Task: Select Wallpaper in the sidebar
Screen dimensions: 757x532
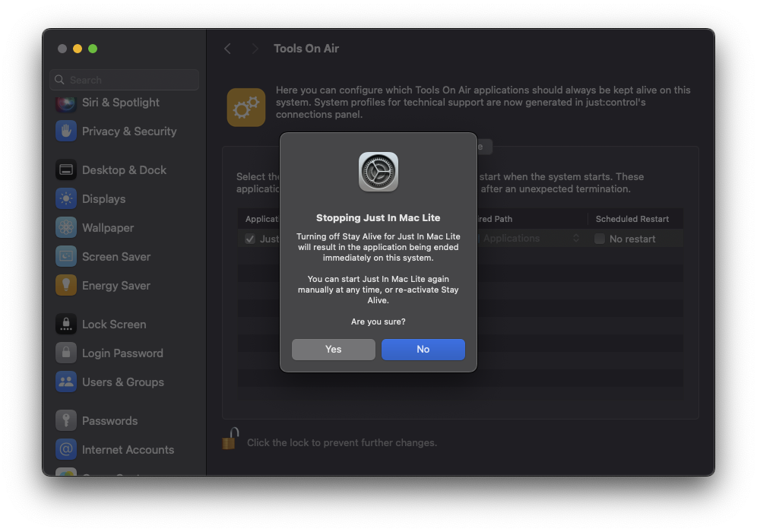Action: coord(108,228)
